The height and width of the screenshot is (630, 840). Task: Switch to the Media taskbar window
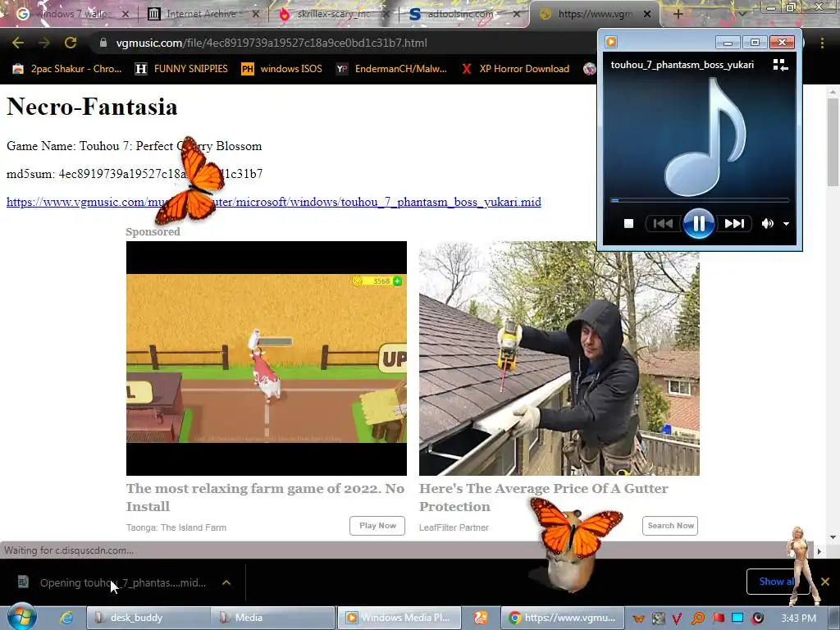pyautogui.click(x=272, y=618)
